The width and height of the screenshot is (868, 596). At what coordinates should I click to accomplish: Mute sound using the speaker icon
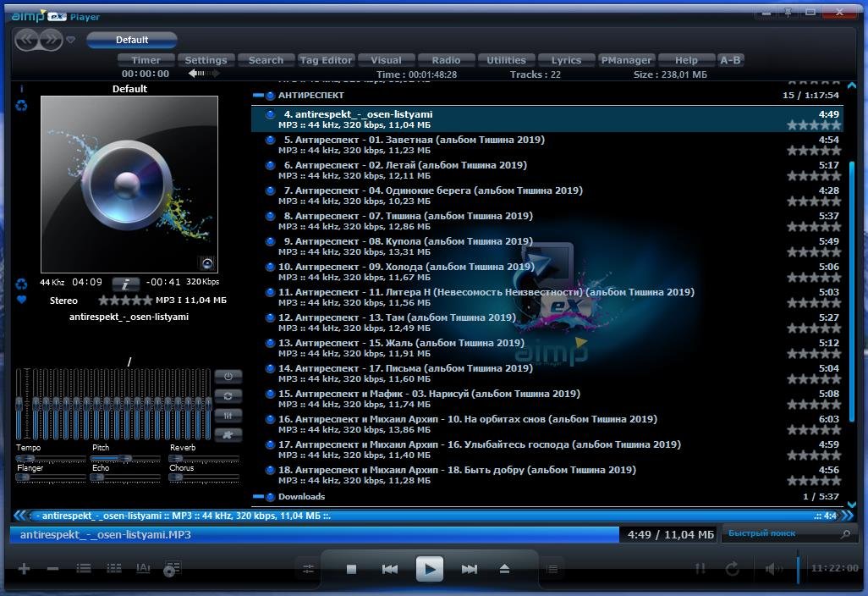[x=773, y=569]
